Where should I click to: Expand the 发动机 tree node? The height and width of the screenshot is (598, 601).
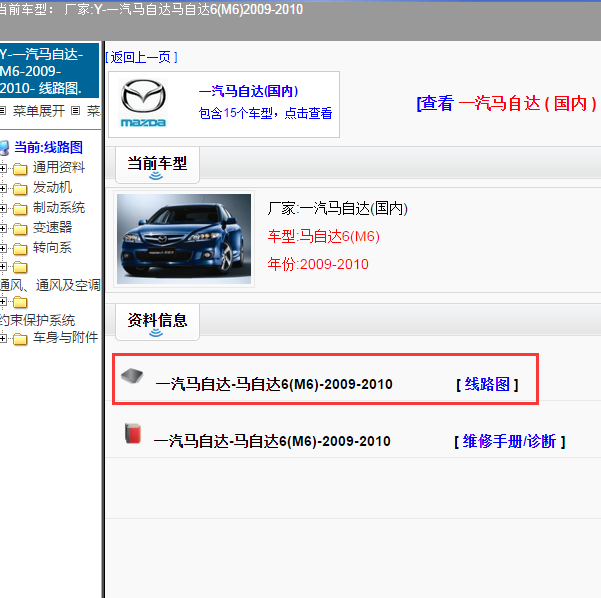[x=3, y=188]
